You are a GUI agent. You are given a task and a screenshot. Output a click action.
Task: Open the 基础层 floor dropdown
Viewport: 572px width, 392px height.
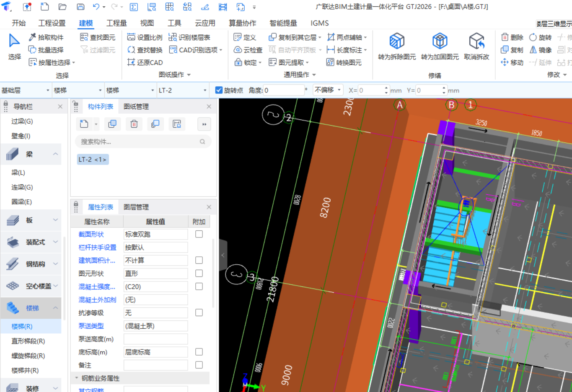click(26, 90)
